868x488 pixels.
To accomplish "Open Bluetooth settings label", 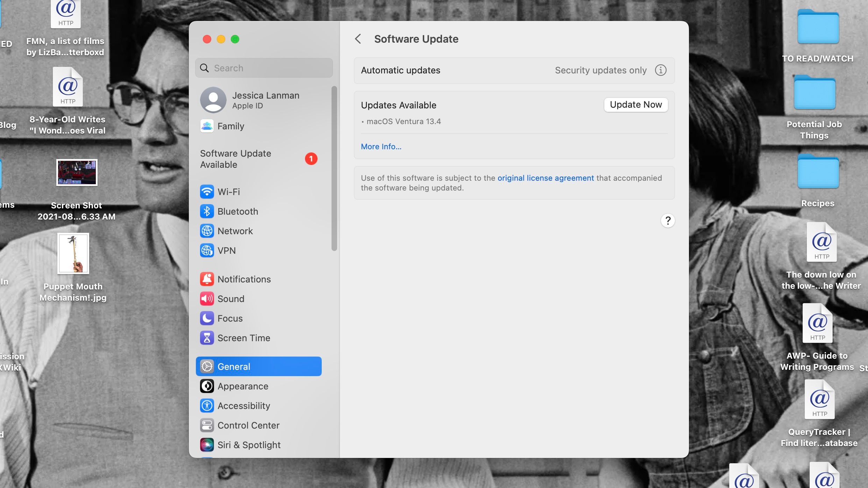I will click(x=238, y=211).
